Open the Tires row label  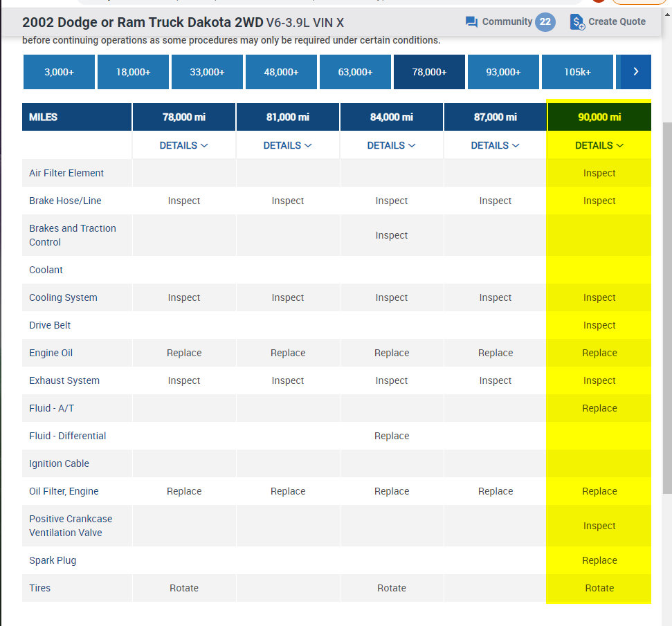click(x=40, y=588)
